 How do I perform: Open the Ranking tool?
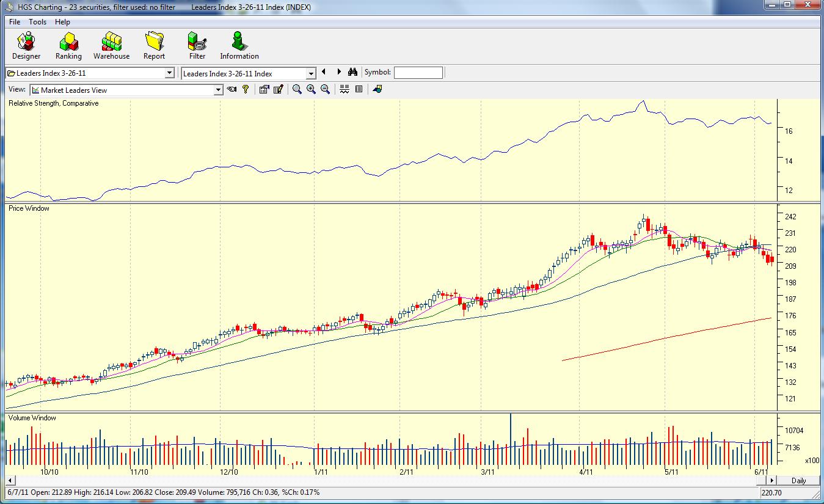coord(68,46)
